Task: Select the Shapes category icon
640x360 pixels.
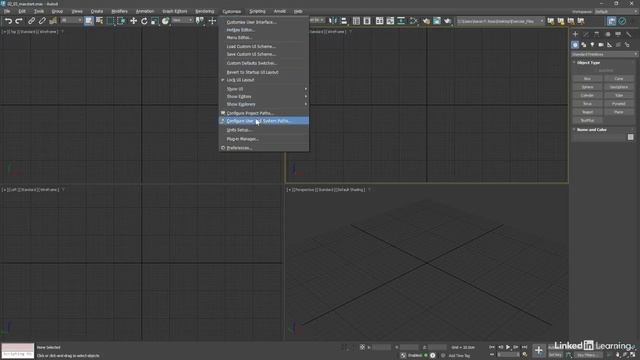Action: [584, 45]
